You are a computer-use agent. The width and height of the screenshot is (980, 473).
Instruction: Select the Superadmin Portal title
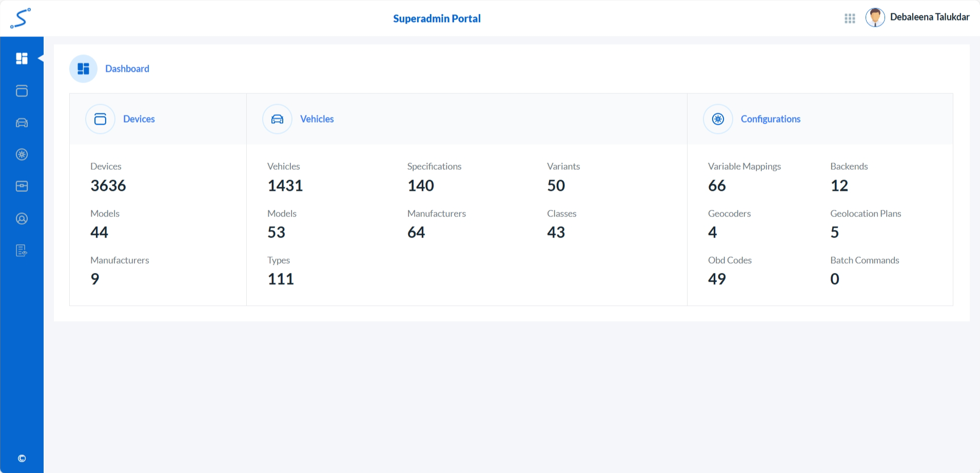(437, 18)
